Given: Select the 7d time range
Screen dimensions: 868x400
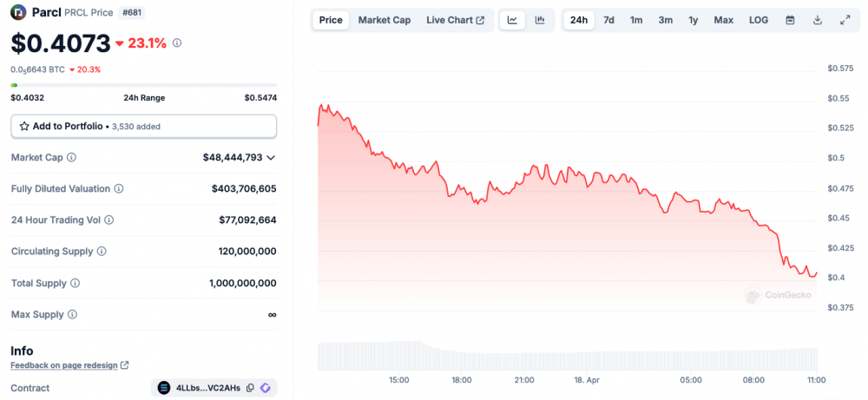Looking at the screenshot, I should (608, 21).
